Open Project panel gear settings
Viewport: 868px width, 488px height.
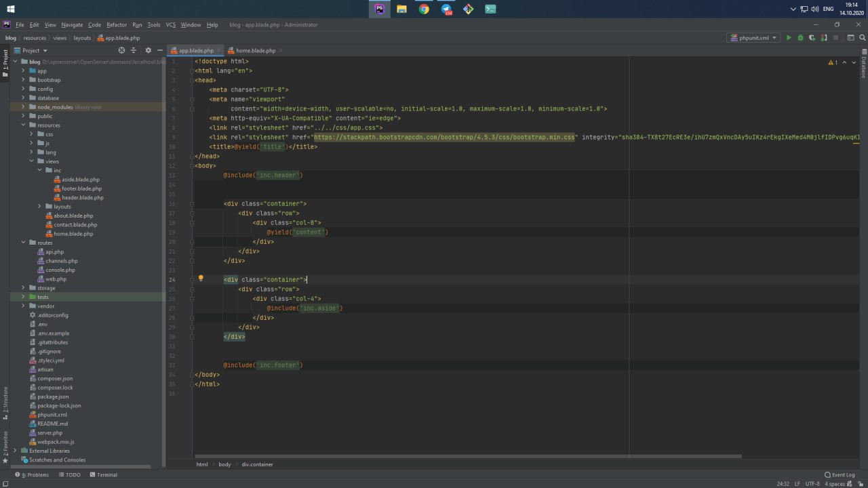[x=148, y=50]
